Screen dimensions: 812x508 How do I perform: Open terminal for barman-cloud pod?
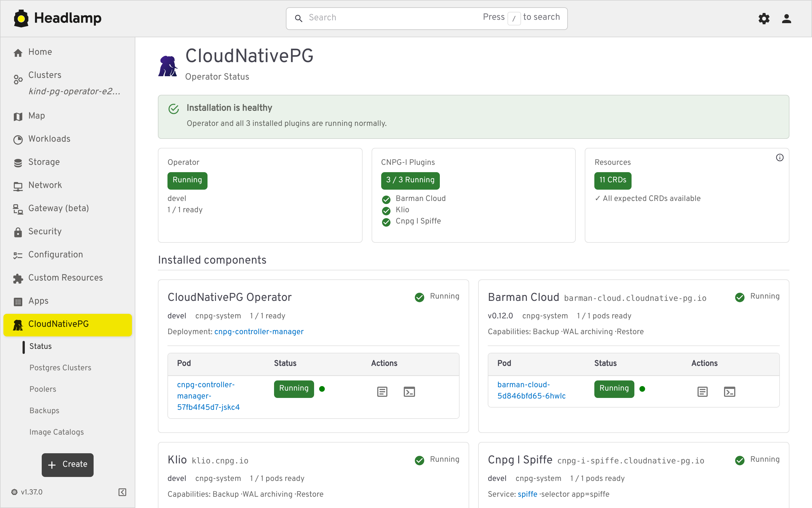729,391
